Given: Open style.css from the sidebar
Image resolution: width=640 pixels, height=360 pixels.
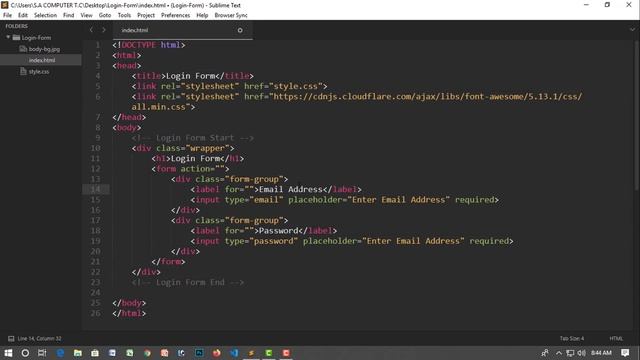Looking at the screenshot, I should [39, 71].
